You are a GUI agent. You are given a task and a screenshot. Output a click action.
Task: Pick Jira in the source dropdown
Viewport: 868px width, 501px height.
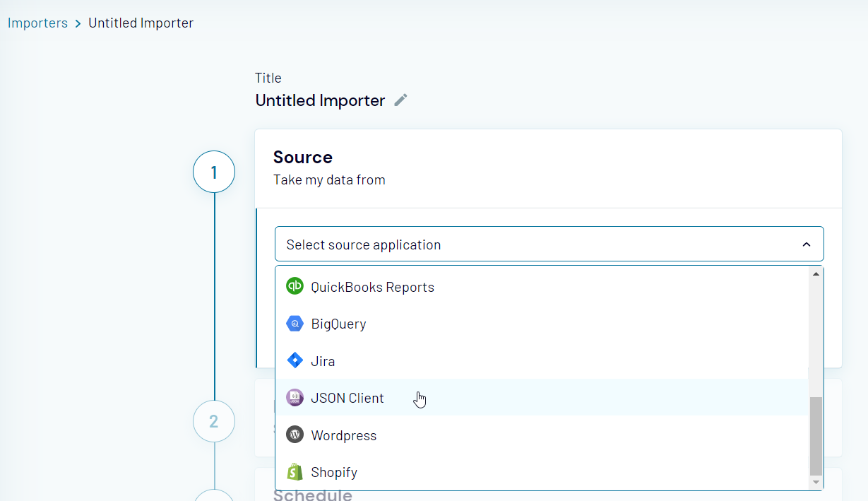(542, 361)
